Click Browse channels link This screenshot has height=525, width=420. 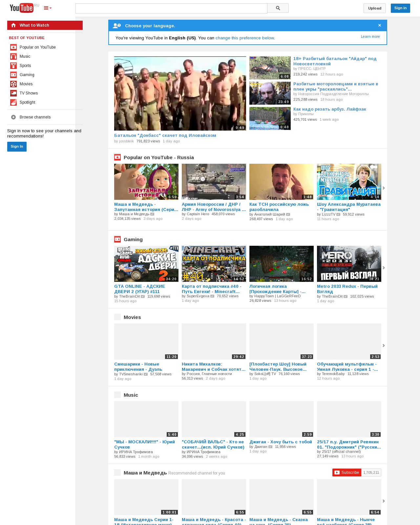(35, 117)
